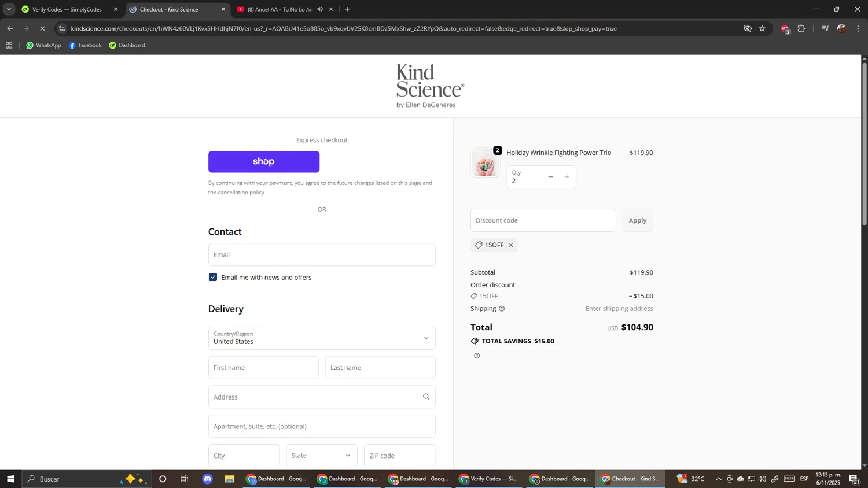868x488 pixels.
Task: Click the Kind Science logo
Action: [430, 86]
